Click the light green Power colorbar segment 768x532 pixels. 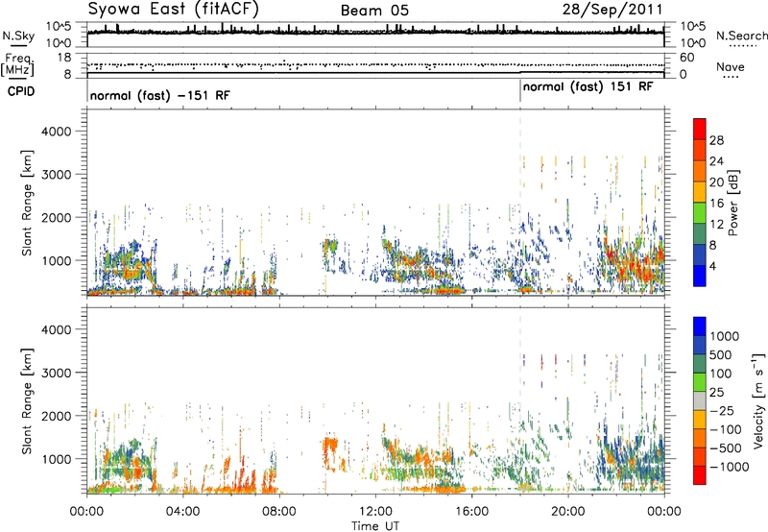(700, 213)
